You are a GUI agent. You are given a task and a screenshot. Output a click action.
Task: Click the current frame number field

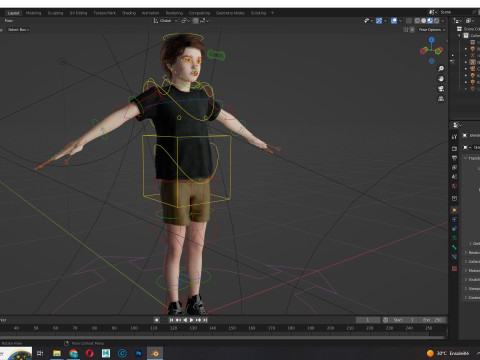coord(368,320)
